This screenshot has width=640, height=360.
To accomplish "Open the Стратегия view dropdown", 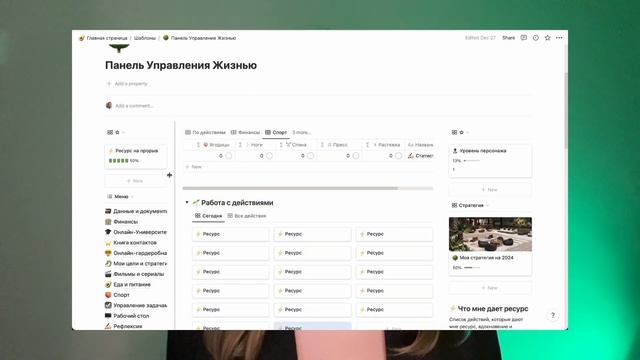I will coord(470,205).
